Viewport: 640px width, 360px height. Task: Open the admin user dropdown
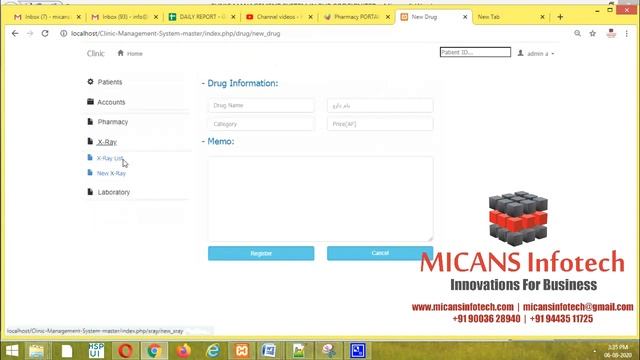537,53
